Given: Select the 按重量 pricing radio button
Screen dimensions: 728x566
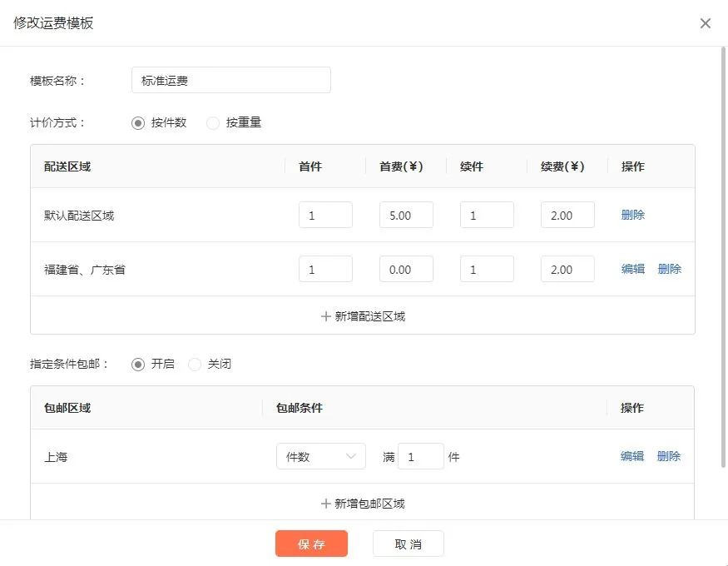Looking at the screenshot, I should pos(213,122).
